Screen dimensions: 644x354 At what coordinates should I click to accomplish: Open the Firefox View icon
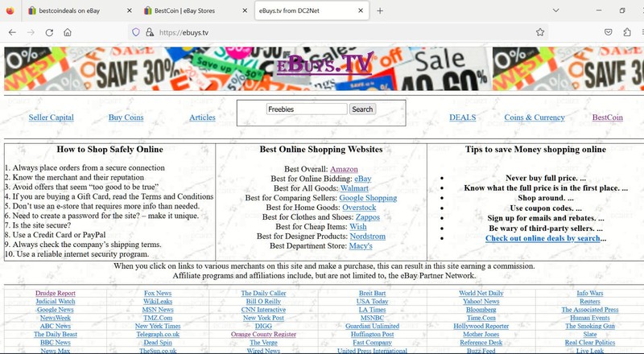[10, 10]
